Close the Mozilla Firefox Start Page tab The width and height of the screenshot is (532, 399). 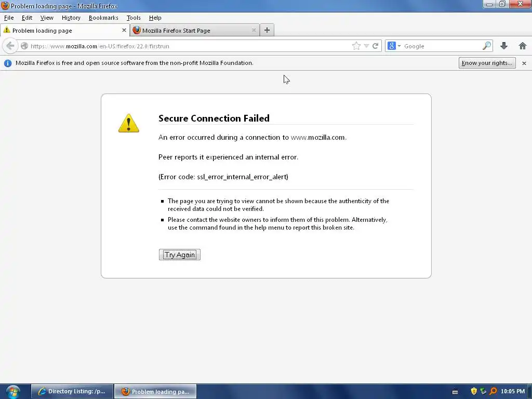pyautogui.click(x=254, y=30)
